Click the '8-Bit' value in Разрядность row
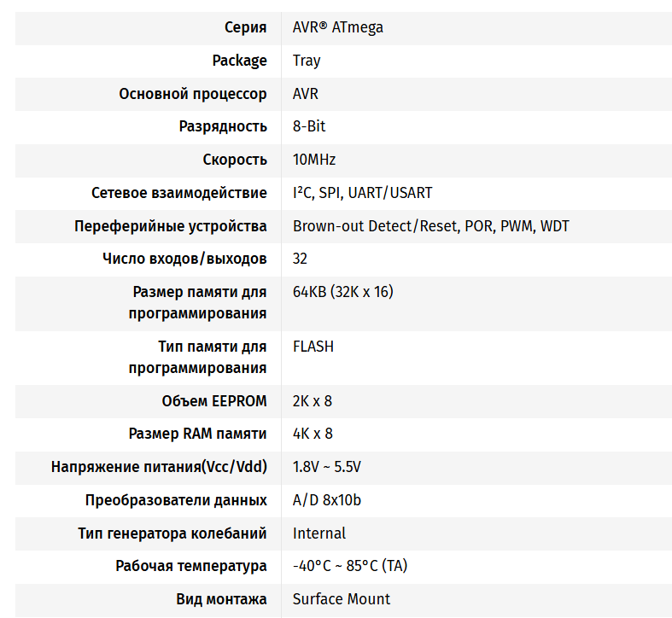 point(309,126)
